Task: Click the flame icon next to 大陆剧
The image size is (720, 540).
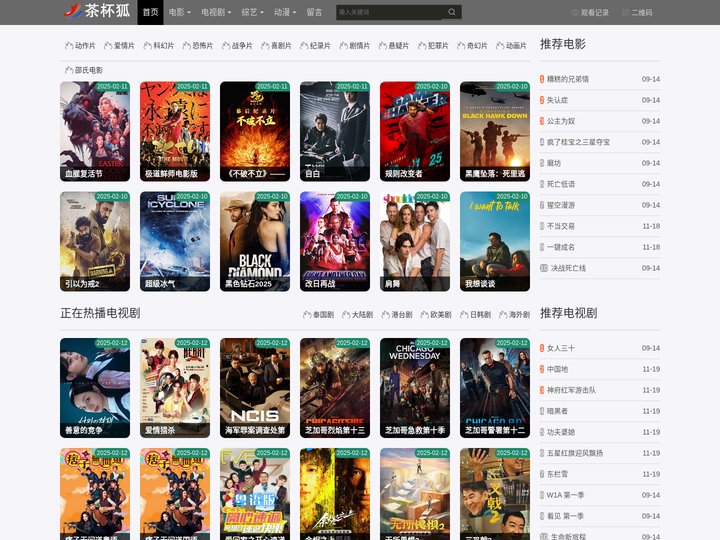Action: coord(346,315)
